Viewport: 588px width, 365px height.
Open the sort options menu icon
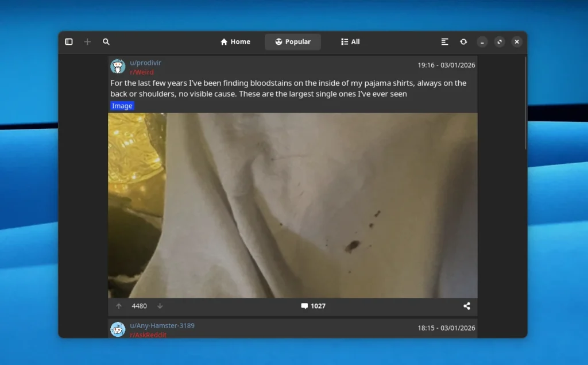click(x=444, y=42)
